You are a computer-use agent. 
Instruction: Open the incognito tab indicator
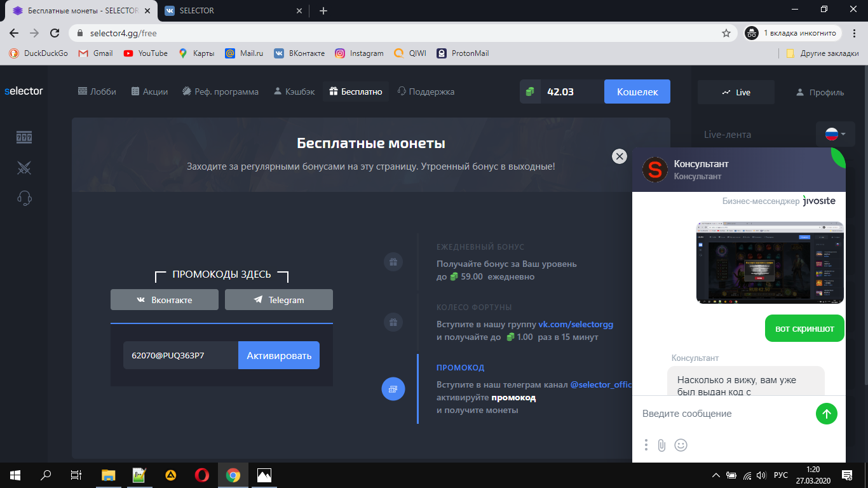click(x=793, y=33)
